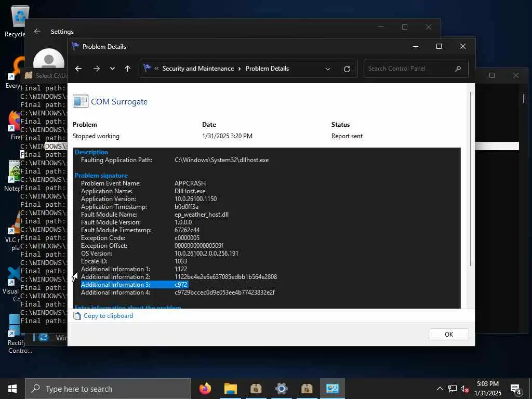Open the Windows Start menu
This screenshot has width=532, height=399.
[x=12, y=389]
